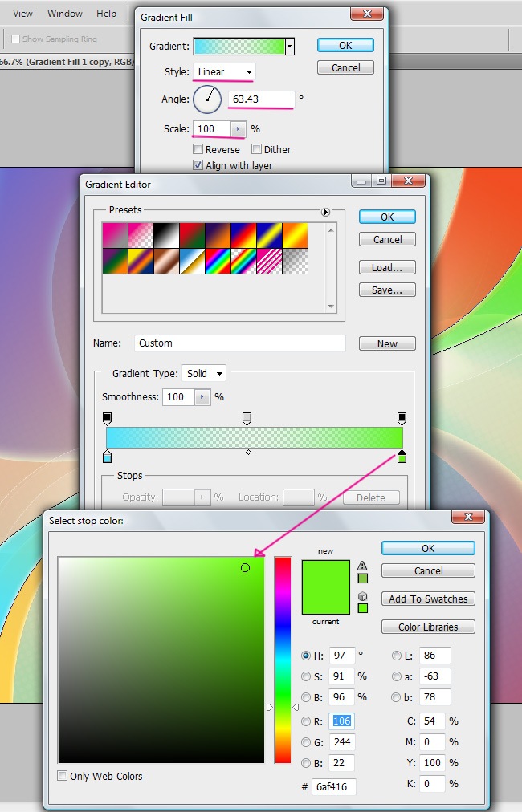The height and width of the screenshot is (812, 522).
Task: Open the Presets flyout menu arrow
Action: pyautogui.click(x=325, y=212)
